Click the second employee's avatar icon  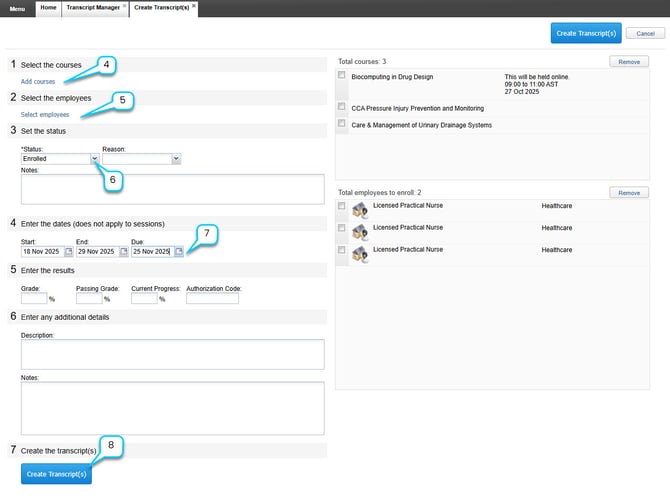pos(359,229)
